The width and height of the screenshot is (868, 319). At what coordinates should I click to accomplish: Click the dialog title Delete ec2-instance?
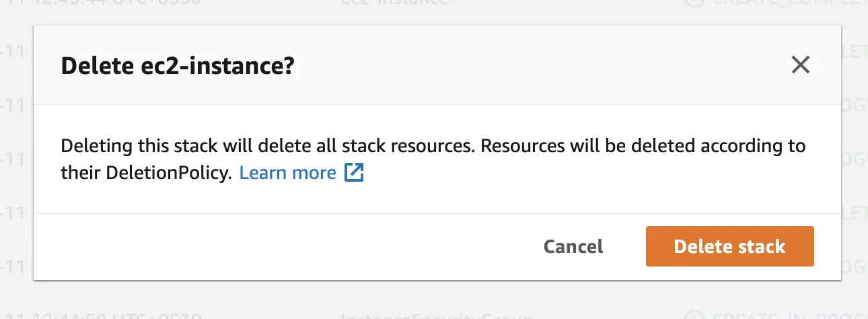click(x=178, y=66)
